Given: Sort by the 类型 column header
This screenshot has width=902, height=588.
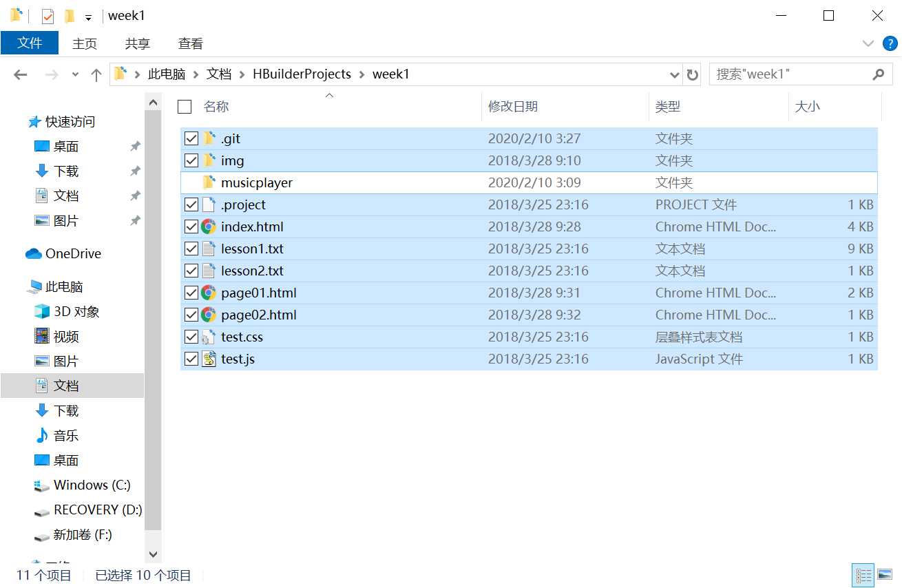Looking at the screenshot, I should (668, 107).
